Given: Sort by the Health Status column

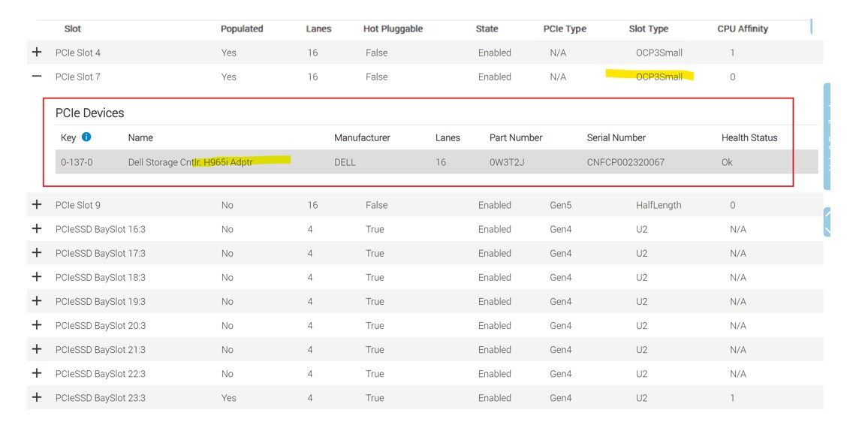Looking at the screenshot, I should click(x=749, y=137).
